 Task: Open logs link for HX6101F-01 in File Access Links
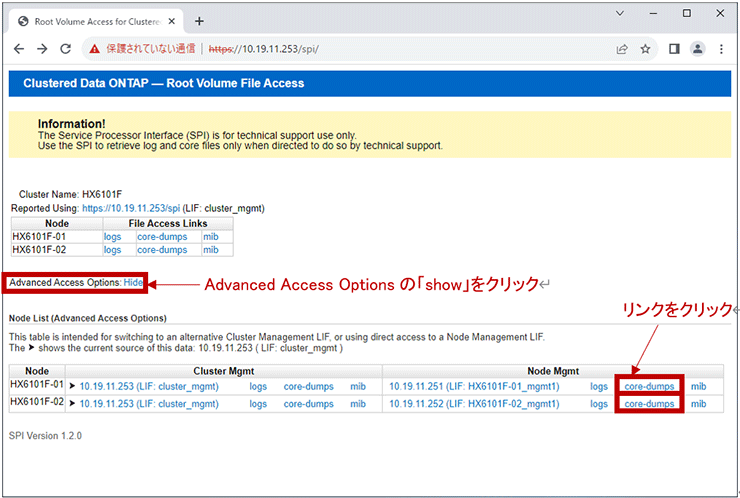[112, 236]
